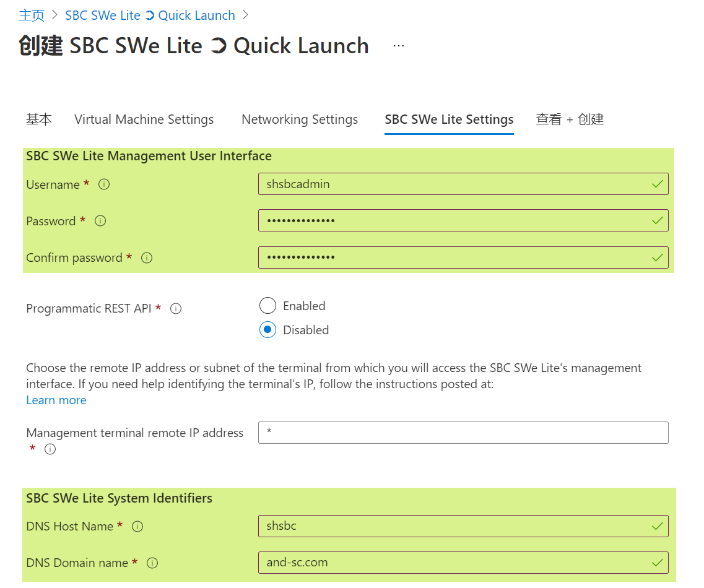Edit Management terminal remote IP address field
Image resolution: width=704 pixels, height=588 pixels.
click(x=463, y=433)
